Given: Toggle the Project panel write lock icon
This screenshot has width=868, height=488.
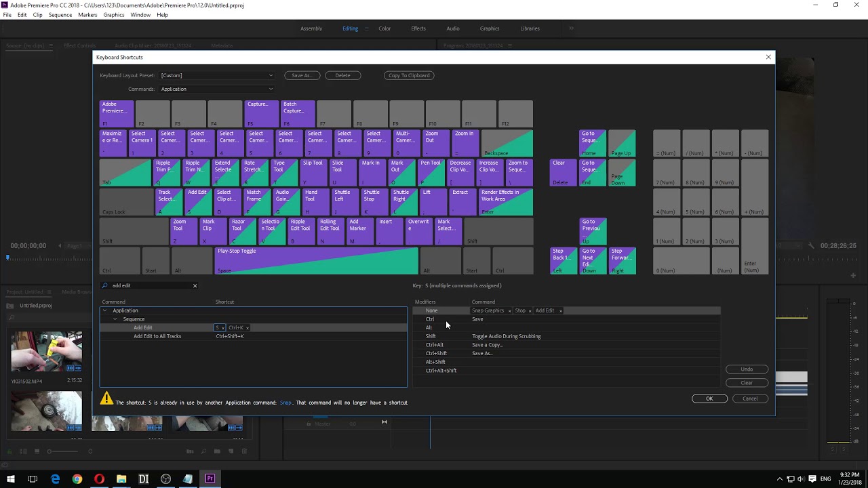Looking at the screenshot, I should tap(9, 451).
